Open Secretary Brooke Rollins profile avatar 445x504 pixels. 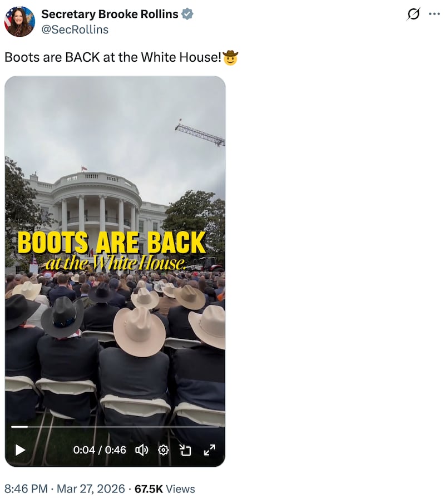pos(19,22)
